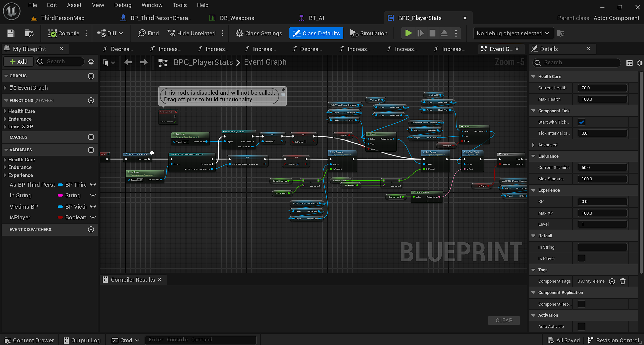Navigate forward in graph history

click(x=144, y=62)
